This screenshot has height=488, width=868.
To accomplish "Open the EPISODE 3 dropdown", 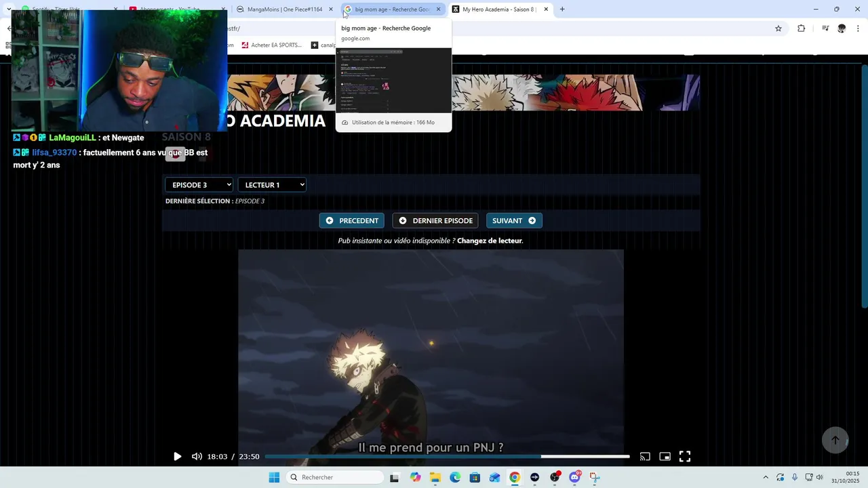I will [x=199, y=185].
